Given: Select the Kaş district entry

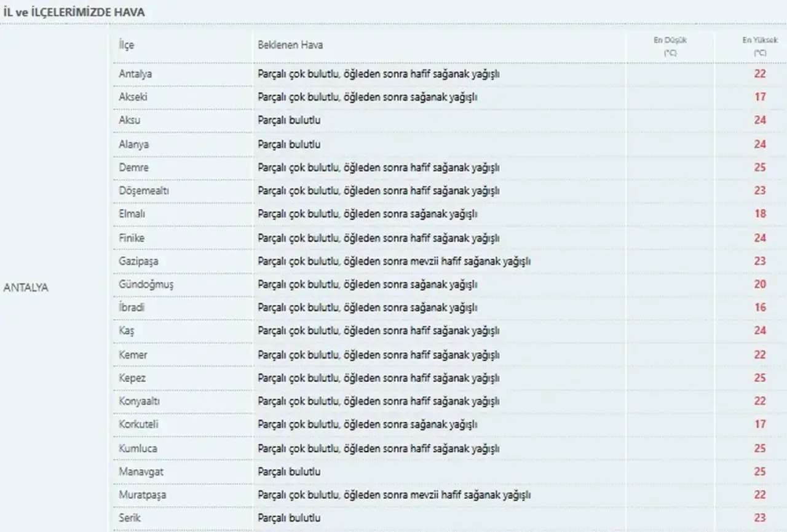Looking at the screenshot, I should click(x=126, y=331).
